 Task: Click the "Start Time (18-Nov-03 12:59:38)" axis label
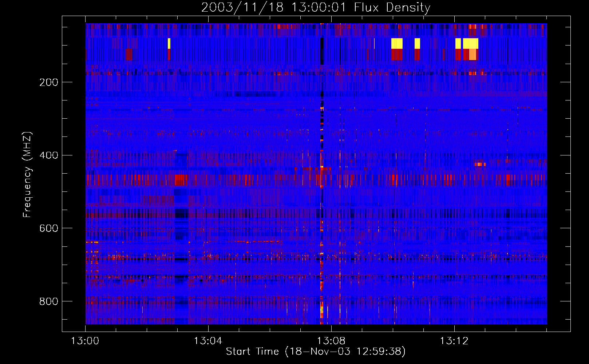[316, 352]
